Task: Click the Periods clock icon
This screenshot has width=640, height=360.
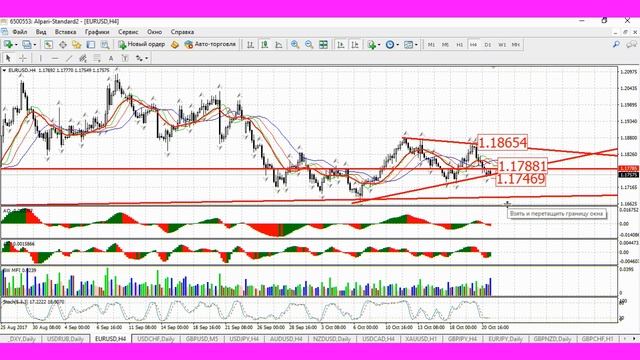Action: click(x=390, y=44)
